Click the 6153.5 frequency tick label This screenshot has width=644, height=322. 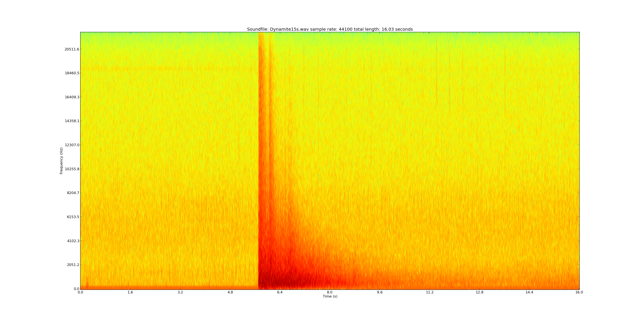pyautogui.click(x=73, y=217)
